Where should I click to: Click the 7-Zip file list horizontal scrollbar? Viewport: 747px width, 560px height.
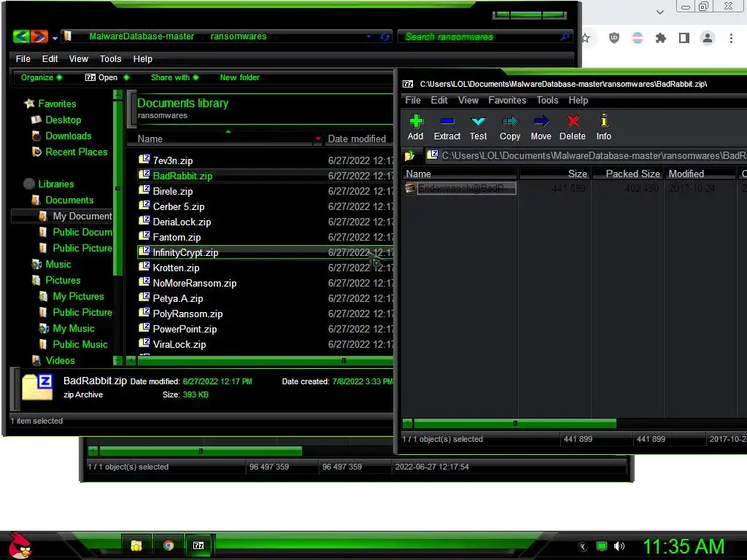[x=514, y=423]
